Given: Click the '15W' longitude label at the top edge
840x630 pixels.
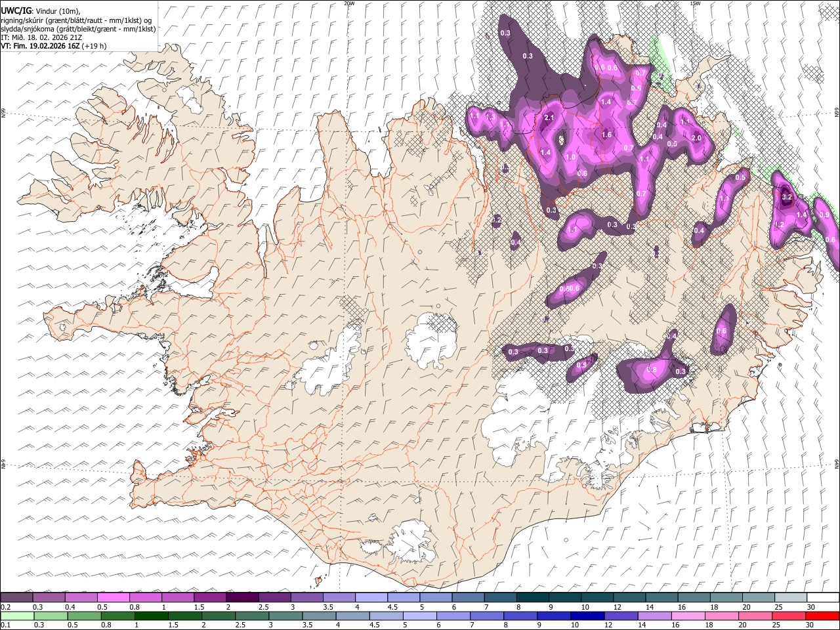Looking at the screenshot, I should pyautogui.click(x=695, y=3).
